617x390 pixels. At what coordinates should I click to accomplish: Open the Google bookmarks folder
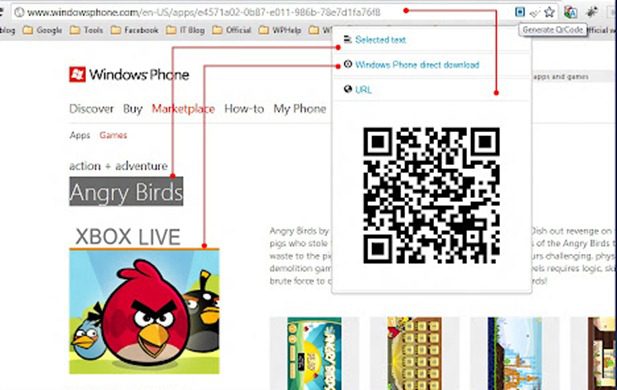pos(42,30)
